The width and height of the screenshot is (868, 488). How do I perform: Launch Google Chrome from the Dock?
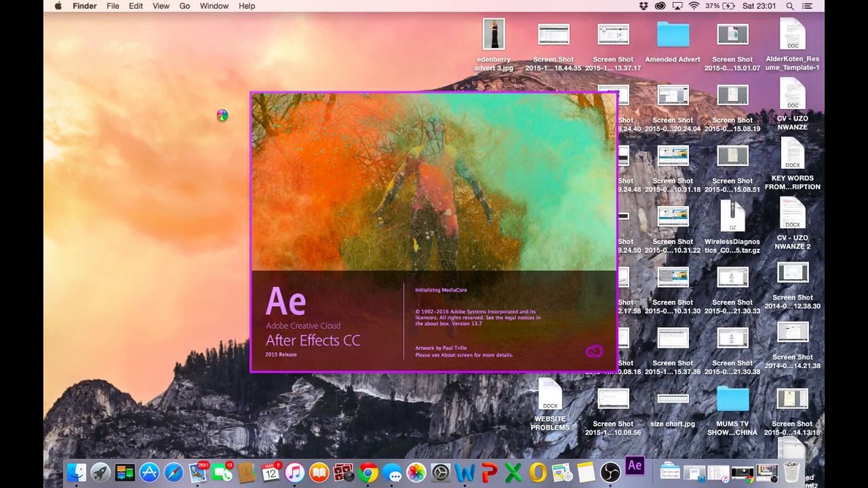tap(368, 472)
